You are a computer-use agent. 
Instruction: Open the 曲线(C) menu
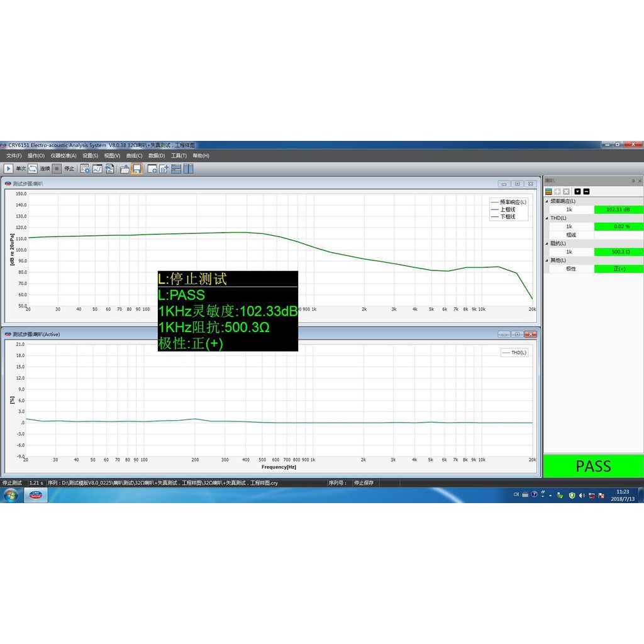tap(135, 156)
